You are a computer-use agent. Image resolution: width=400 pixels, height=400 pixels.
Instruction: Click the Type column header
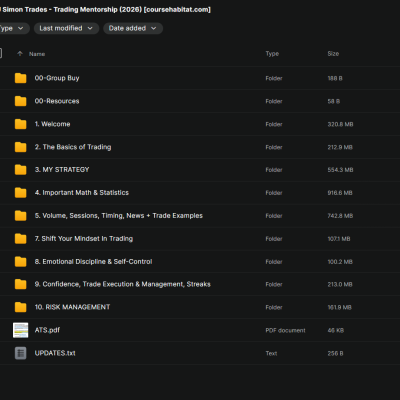272,54
